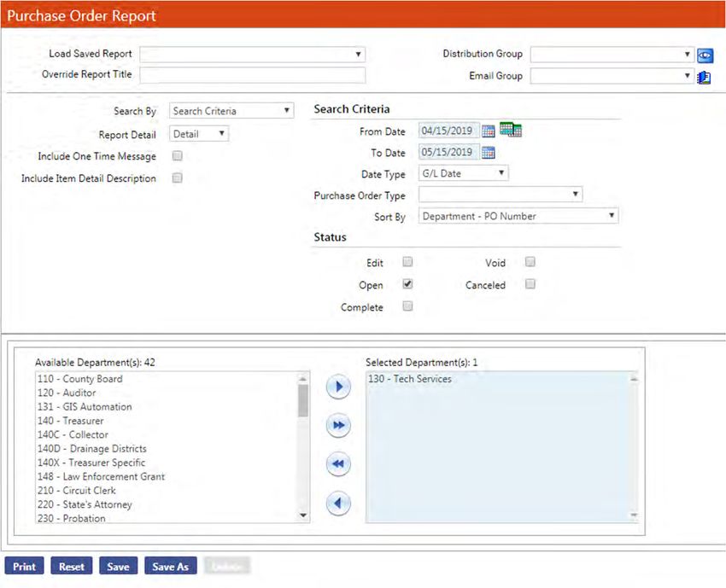Expand the Date Type dropdown

point(463,173)
